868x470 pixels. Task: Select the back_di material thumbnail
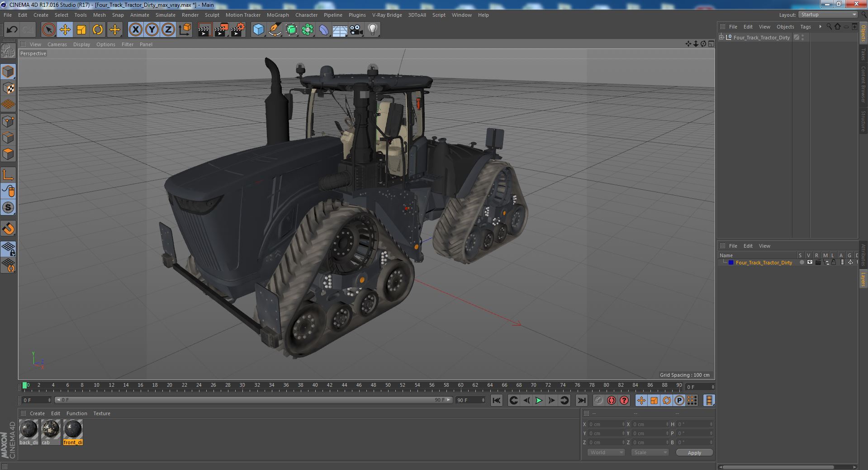28,432
